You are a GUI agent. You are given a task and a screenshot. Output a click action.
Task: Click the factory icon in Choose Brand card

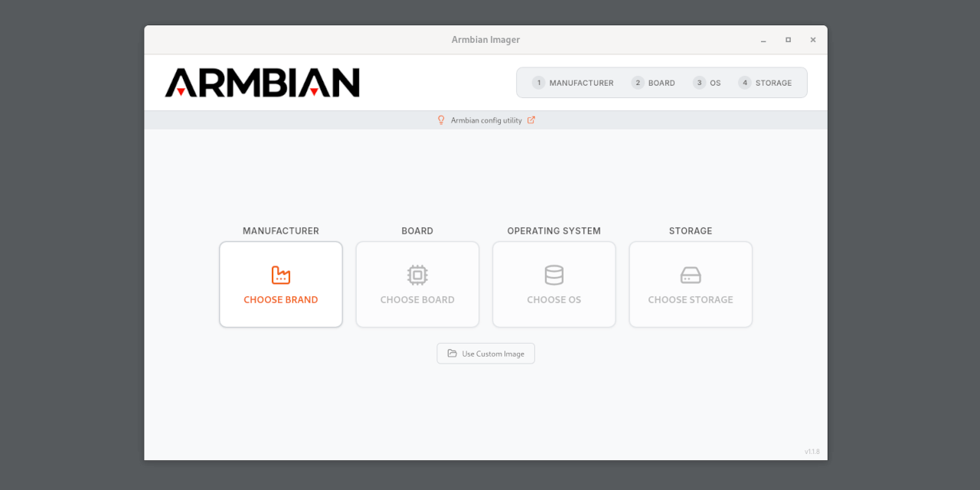point(281,275)
